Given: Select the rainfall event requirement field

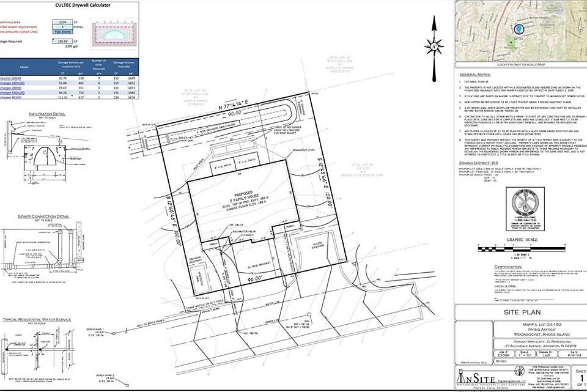Looking at the screenshot, I should click(62, 27).
